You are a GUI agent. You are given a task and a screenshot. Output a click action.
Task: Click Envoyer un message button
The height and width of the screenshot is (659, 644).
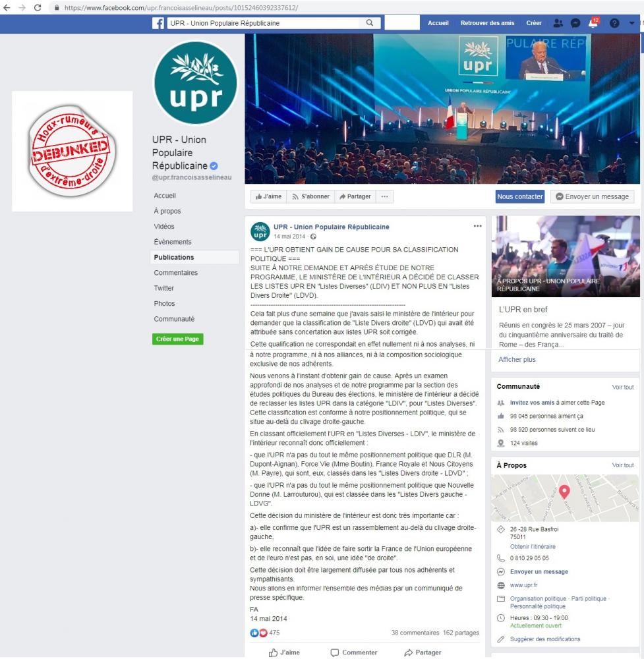coord(593,196)
